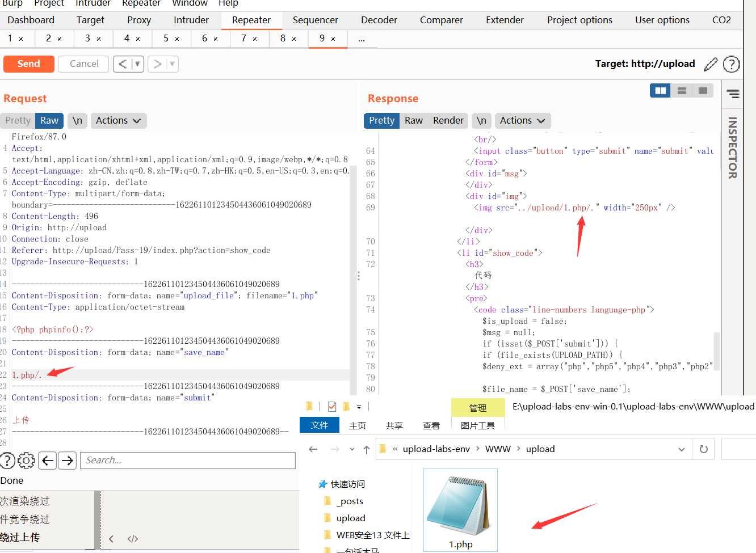Expand Explorer address bar history dropdown
The height and width of the screenshot is (553, 756).
pyautogui.click(x=681, y=449)
